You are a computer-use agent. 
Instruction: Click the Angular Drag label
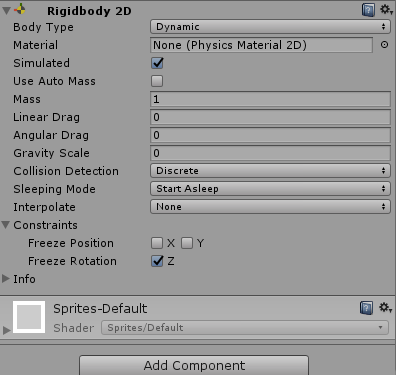(x=51, y=135)
